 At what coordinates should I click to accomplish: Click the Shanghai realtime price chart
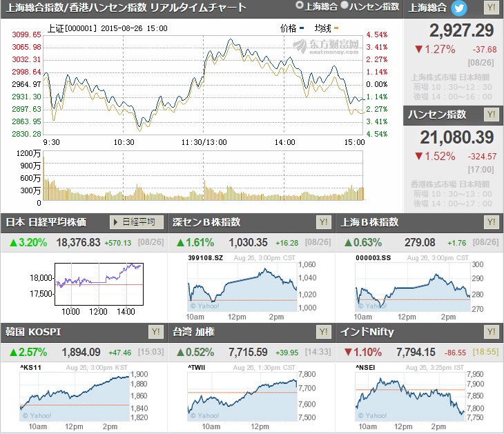pos(203,85)
